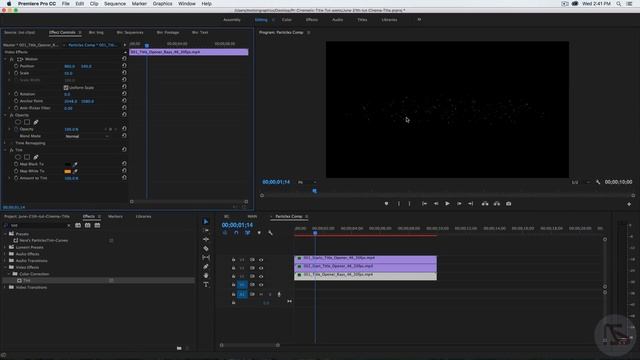
Task: Hide output of the track holding the Stars clip
Action: click(261, 260)
